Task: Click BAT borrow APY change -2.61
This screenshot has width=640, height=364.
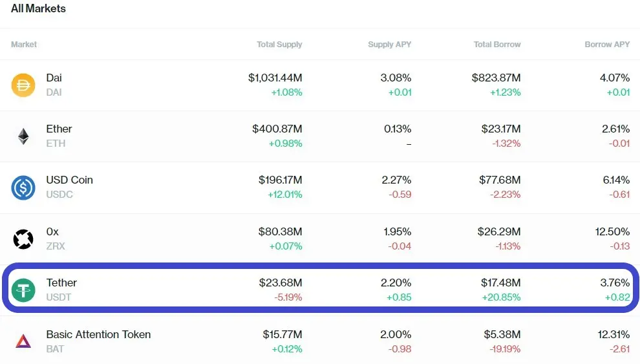Action: (619, 349)
